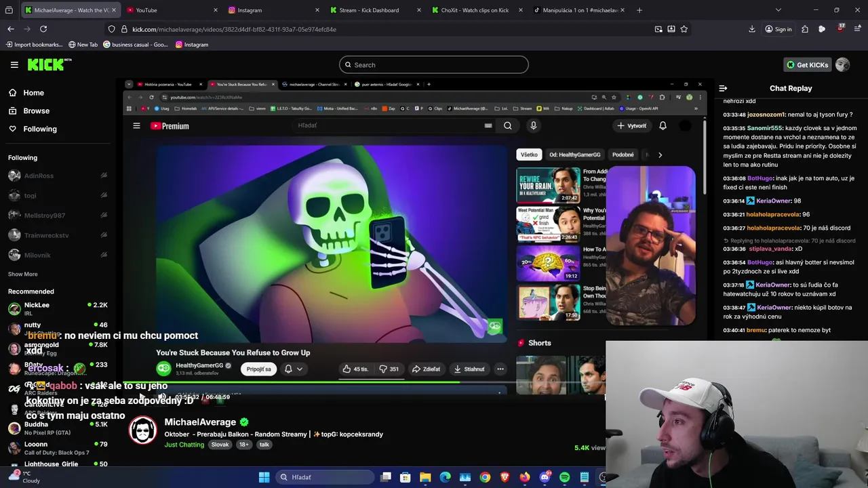
Task: Open the browser downloads panel
Action: click(752, 29)
